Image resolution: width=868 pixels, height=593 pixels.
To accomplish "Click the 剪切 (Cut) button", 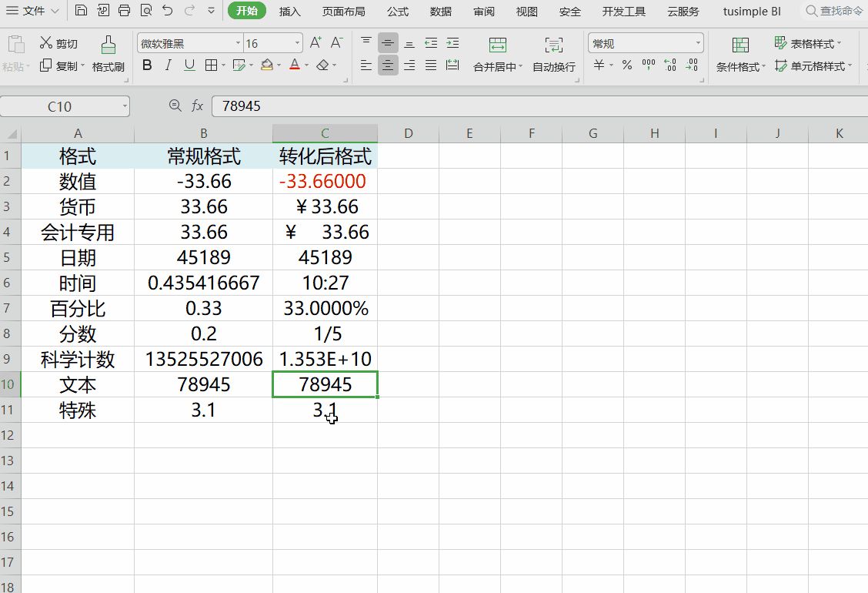I will coord(58,44).
